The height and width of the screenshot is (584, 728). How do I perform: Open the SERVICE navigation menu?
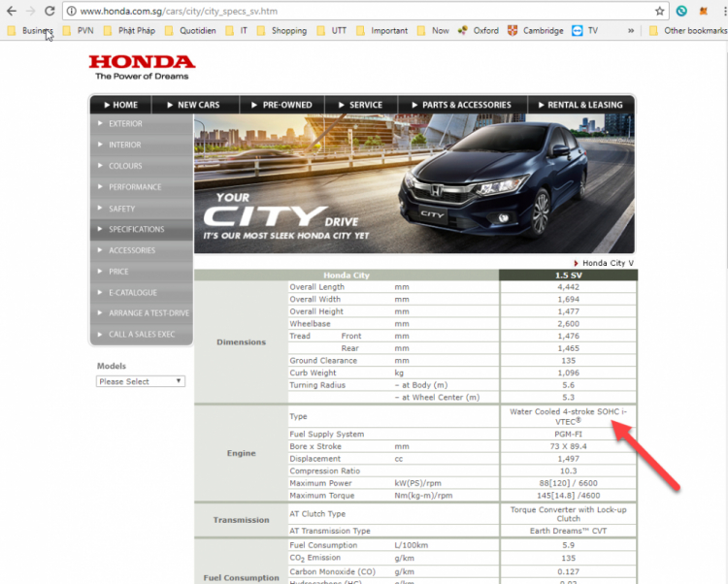(x=361, y=105)
